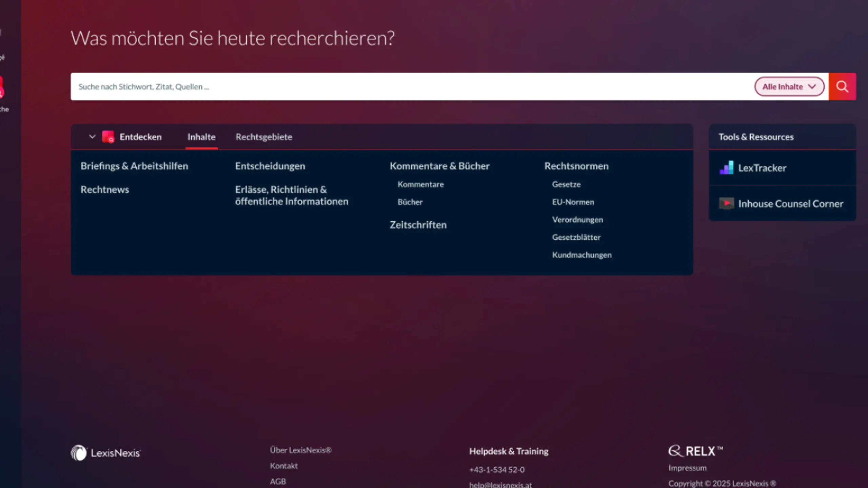Open the Kontakt page from the footer
Image resolution: width=868 pixels, height=488 pixels.
(284, 465)
